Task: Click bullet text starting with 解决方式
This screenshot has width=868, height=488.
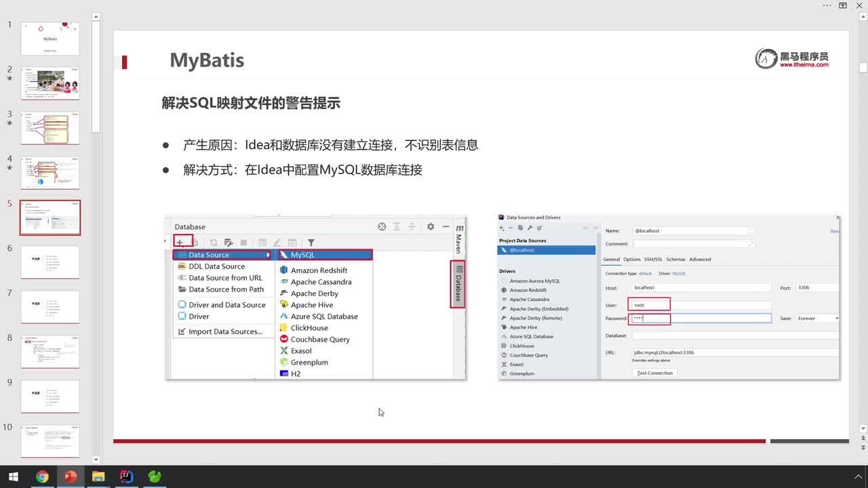Action: click(302, 169)
